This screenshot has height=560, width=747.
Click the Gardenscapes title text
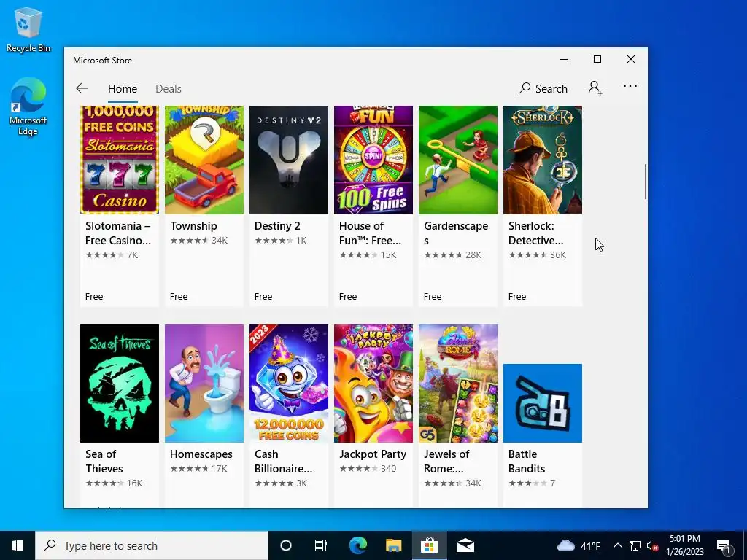click(x=456, y=233)
